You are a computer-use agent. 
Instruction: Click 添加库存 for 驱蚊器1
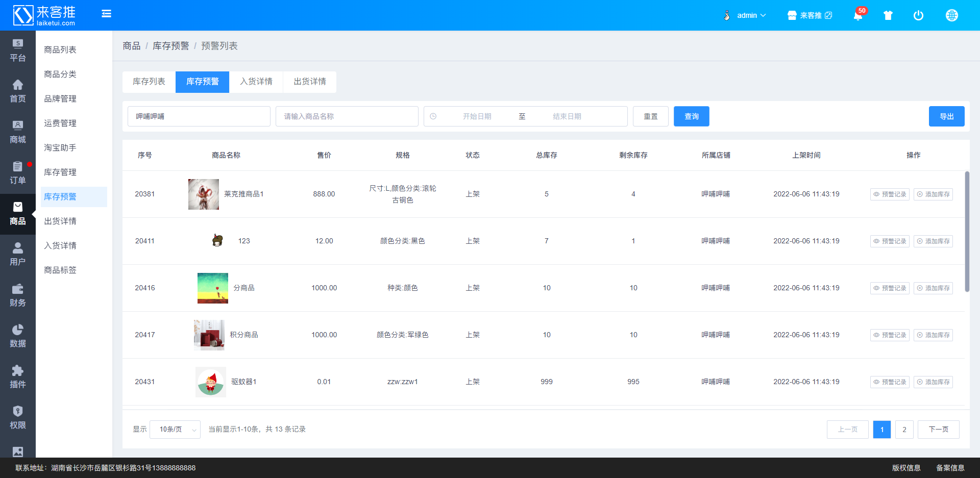[x=933, y=382]
